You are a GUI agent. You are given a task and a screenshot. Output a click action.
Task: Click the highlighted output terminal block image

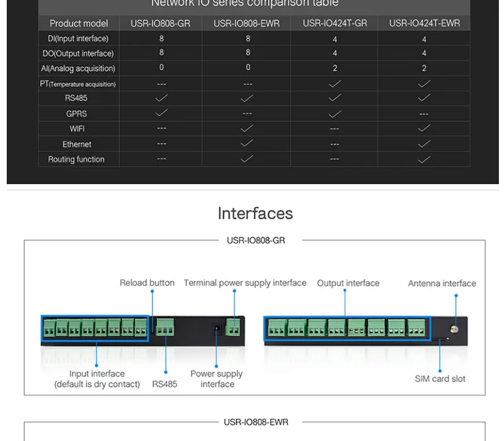pos(347,328)
